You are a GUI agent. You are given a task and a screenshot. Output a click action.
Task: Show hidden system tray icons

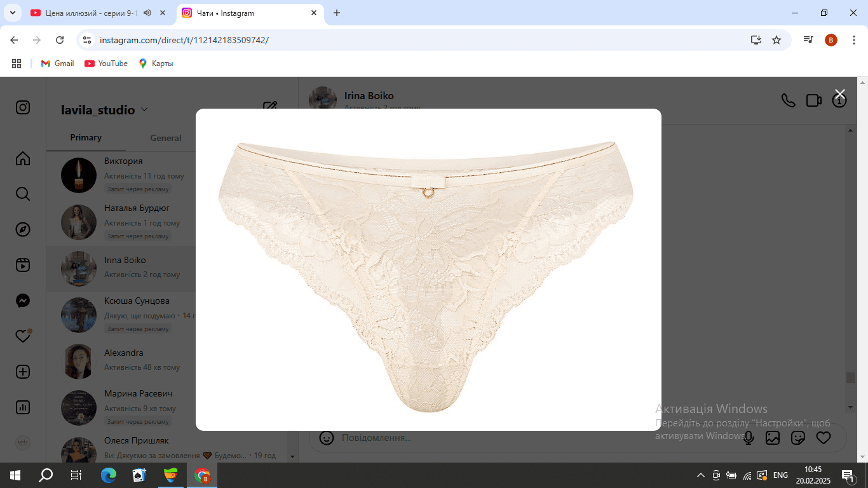point(701,475)
